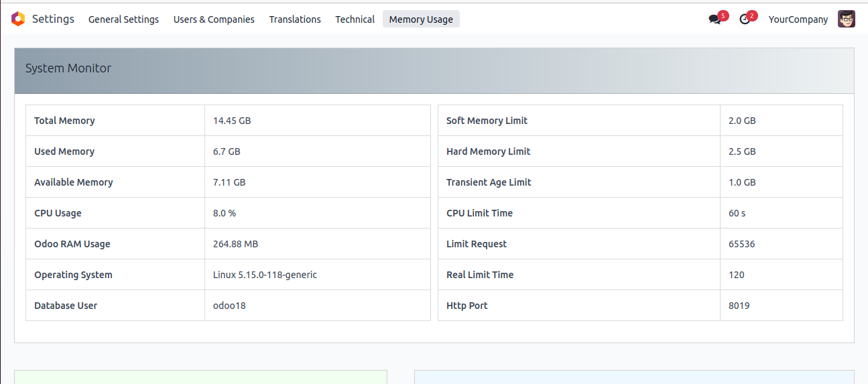Click the Odoo RAM Usage row label
Image resolution: width=868 pixels, height=384 pixels.
point(72,244)
